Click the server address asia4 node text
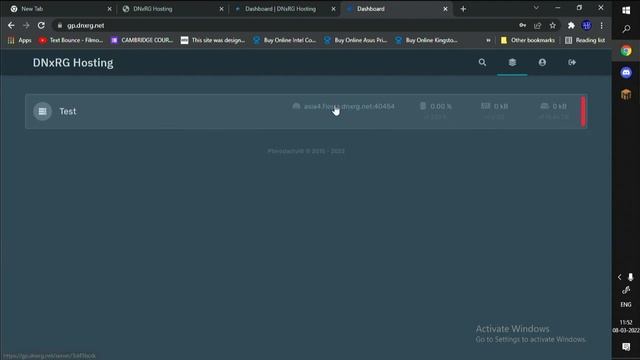Image resolution: width=640 pixels, height=360 pixels. point(349,107)
